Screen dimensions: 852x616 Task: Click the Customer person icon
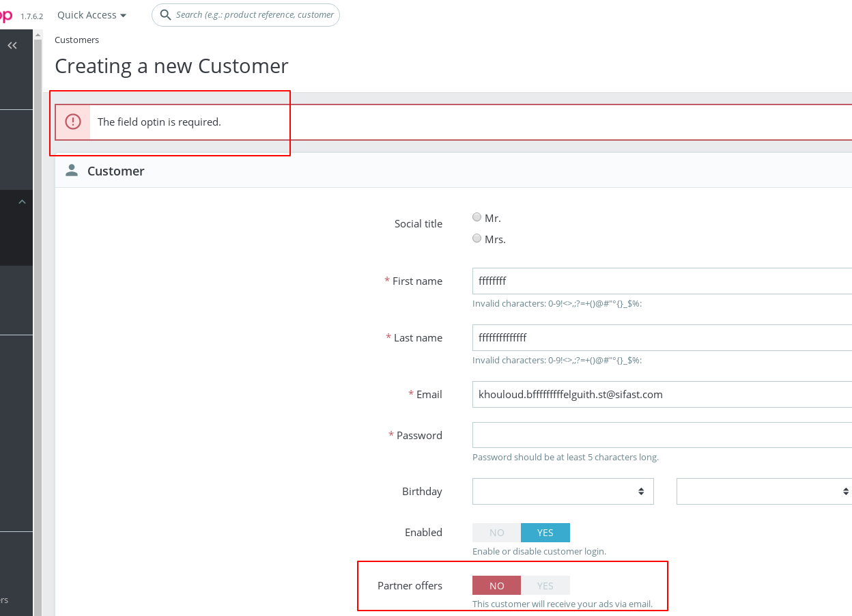(x=72, y=171)
